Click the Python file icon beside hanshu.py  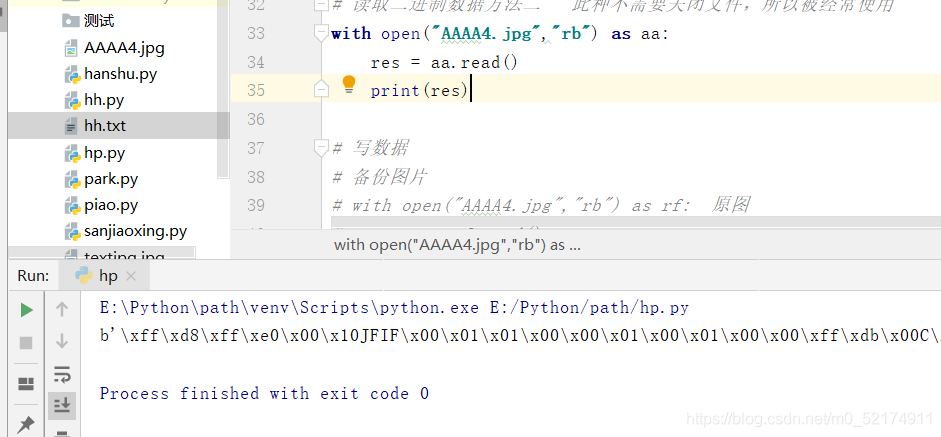pos(72,74)
